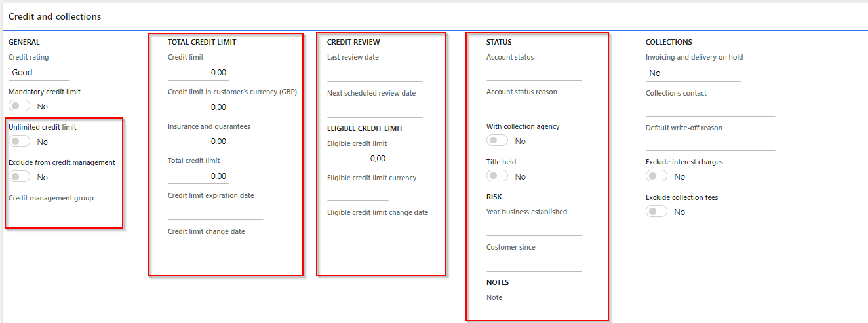Toggle the Mandatory credit limit switch
Screen dimensions: 868x323
20,106
